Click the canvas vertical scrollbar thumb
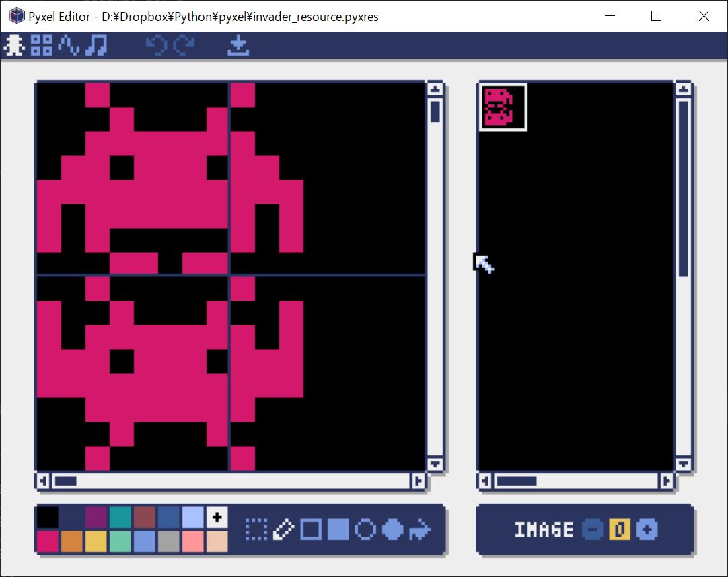 point(435,112)
